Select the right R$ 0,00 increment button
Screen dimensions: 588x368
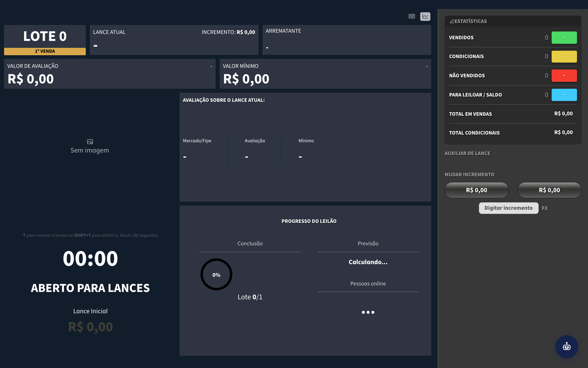pos(549,190)
